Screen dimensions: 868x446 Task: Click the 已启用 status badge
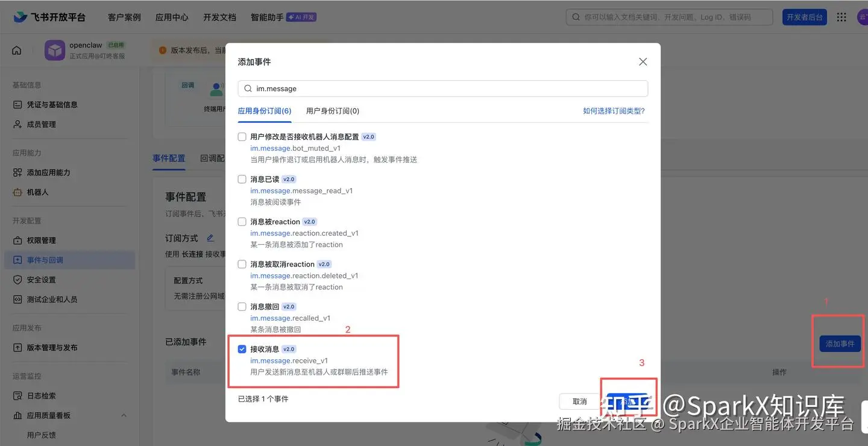(x=116, y=45)
